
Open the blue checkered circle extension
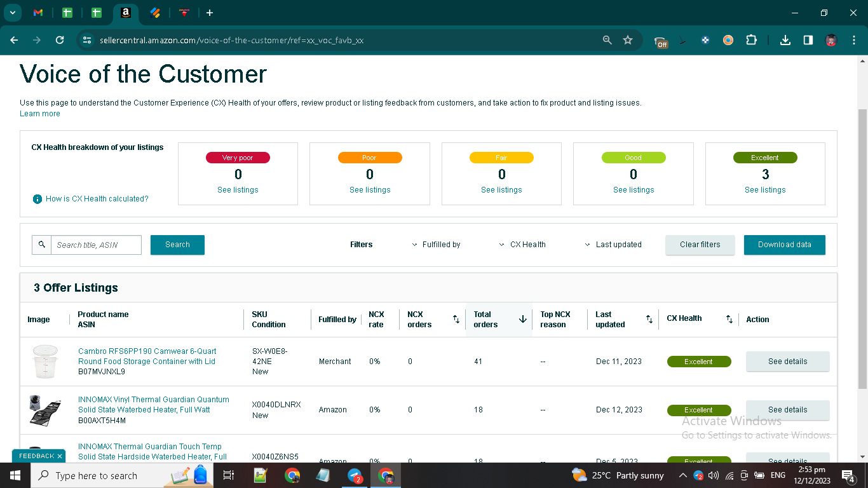click(705, 40)
